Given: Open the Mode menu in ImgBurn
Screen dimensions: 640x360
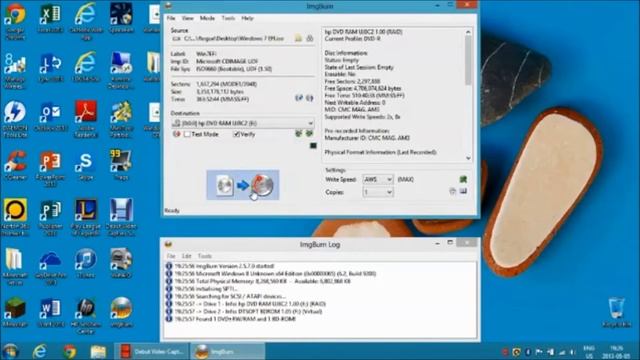Looking at the screenshot, I should point(207,18).
